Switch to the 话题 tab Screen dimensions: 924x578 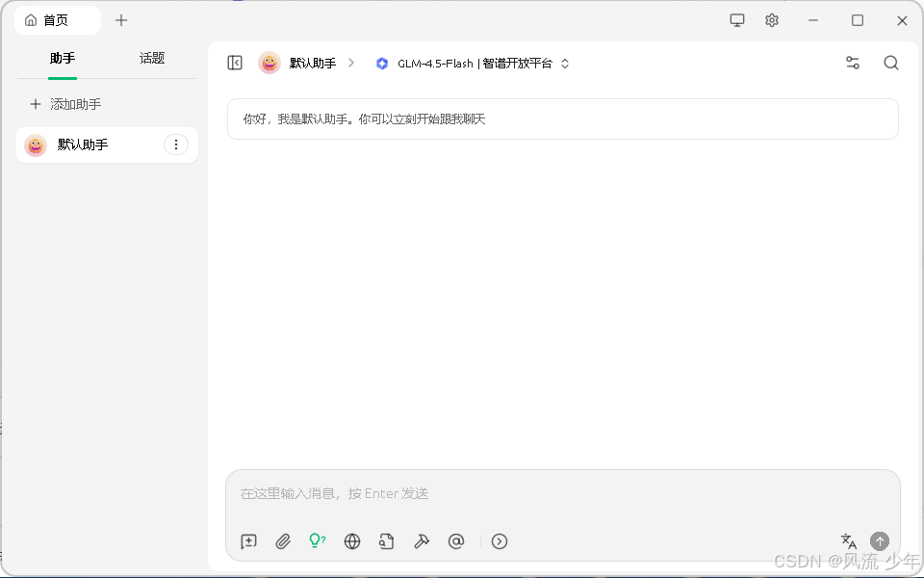point(151,58)
